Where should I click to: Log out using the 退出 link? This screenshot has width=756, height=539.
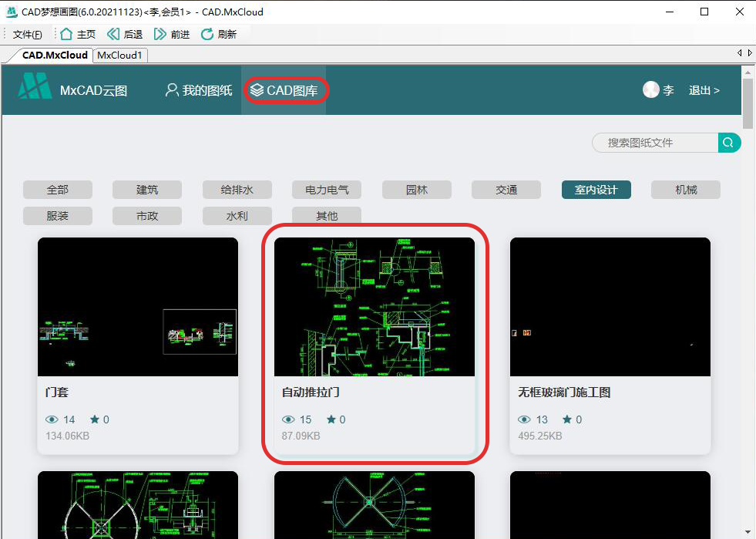pos(704,90)
